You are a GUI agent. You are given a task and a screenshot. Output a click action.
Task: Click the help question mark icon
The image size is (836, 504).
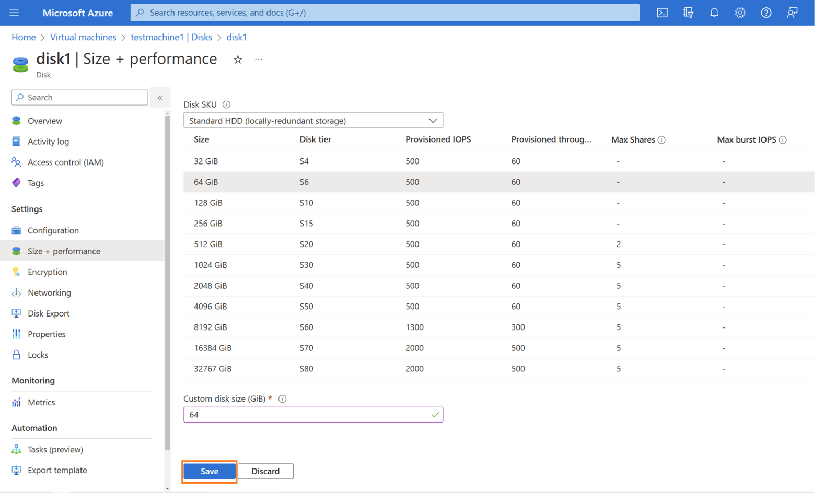[766, 13]
